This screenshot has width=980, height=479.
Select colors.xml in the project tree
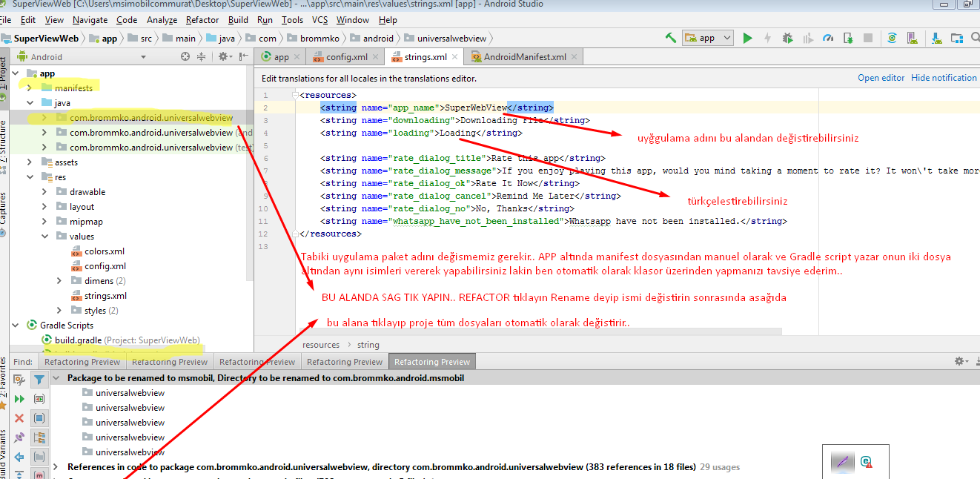click(105, 251)
